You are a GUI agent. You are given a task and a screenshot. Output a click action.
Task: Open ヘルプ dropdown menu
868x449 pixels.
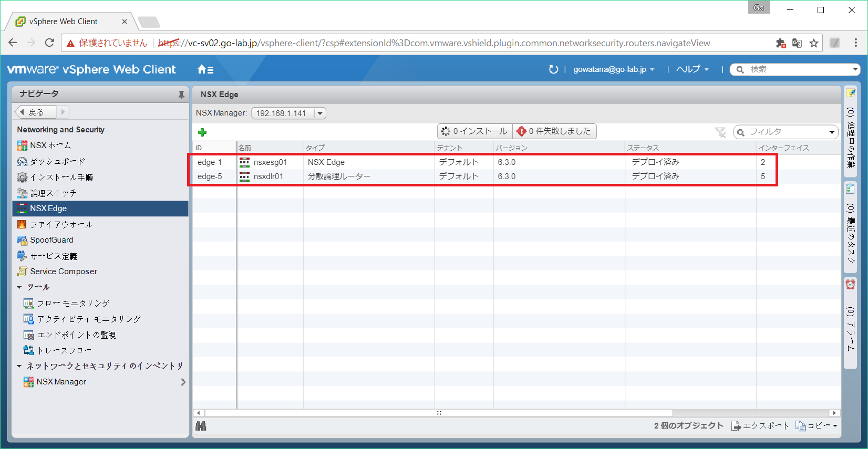pos(693,69)
